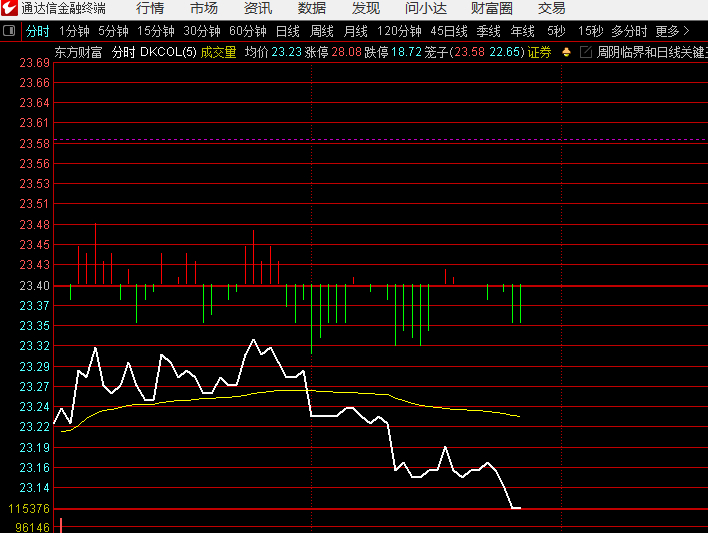Viewport: 708px width, 533px height.
Task: Click the 23.69 price axis label
Action: click(34, 63)
